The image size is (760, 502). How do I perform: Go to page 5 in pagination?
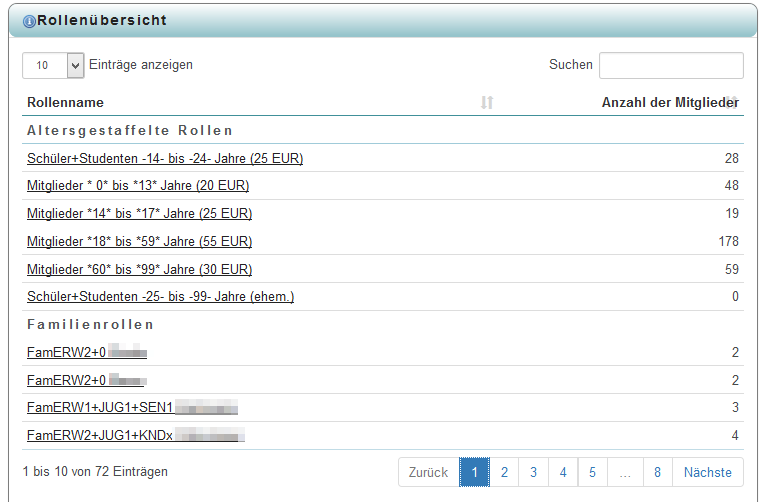coord(593,472)
